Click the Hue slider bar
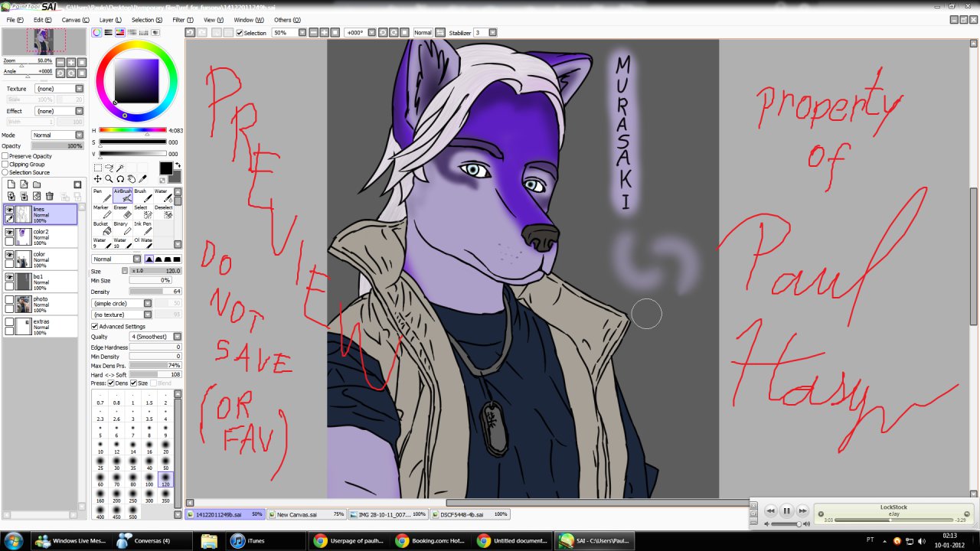This screenshot has height=551, width=980. pos(132,130)
